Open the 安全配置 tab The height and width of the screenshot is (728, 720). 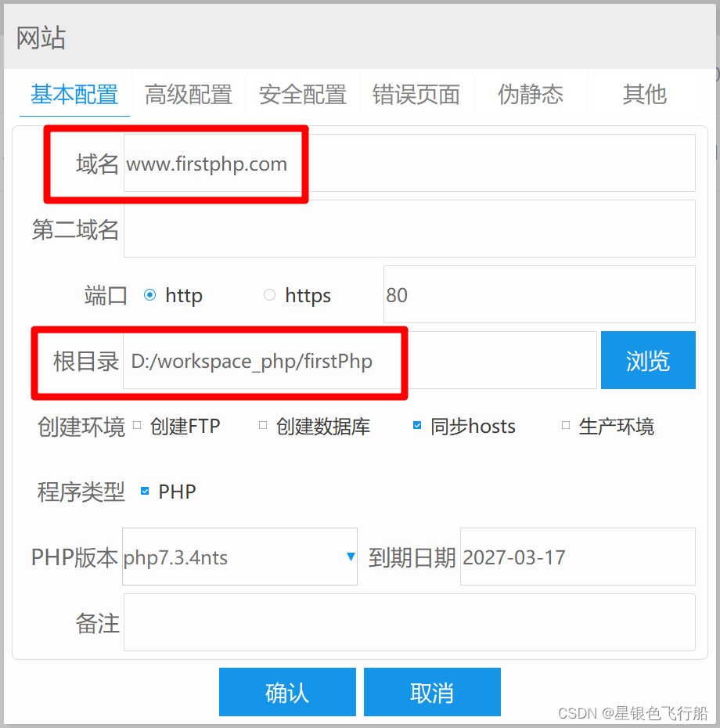tap(303, 95)
